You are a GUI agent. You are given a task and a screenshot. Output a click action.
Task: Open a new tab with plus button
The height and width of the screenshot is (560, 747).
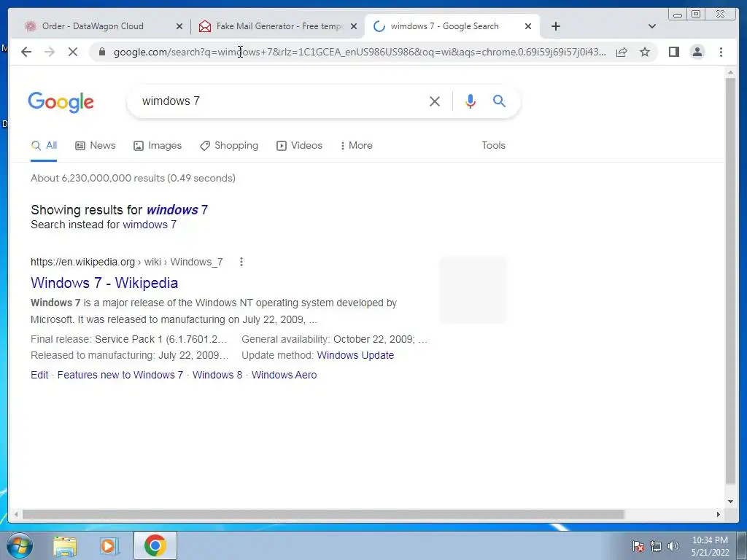555,26
